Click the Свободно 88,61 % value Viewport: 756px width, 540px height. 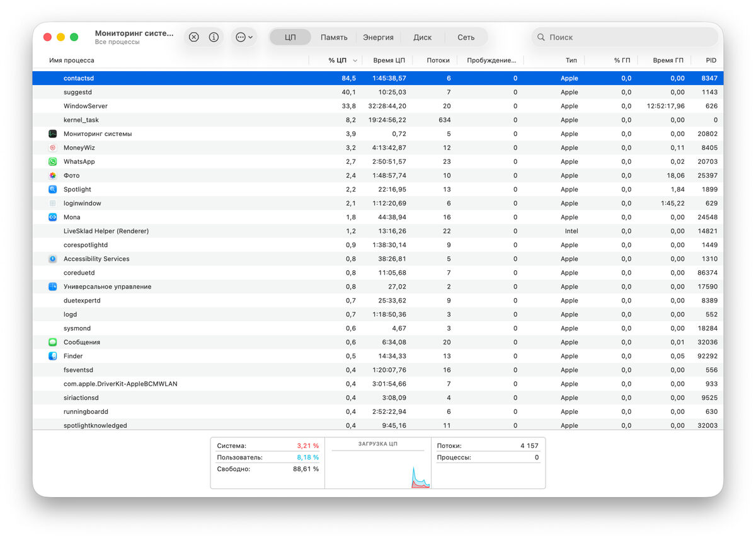point(306,469)
